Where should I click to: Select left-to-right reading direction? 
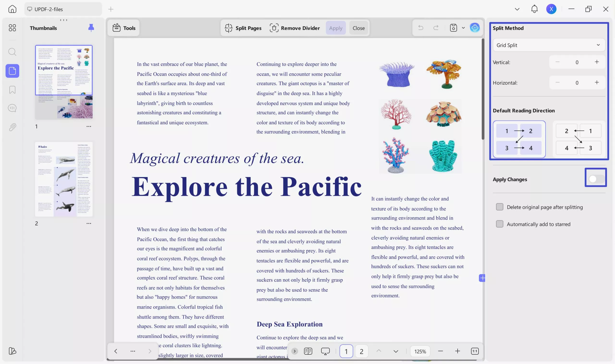pos(519,139)
